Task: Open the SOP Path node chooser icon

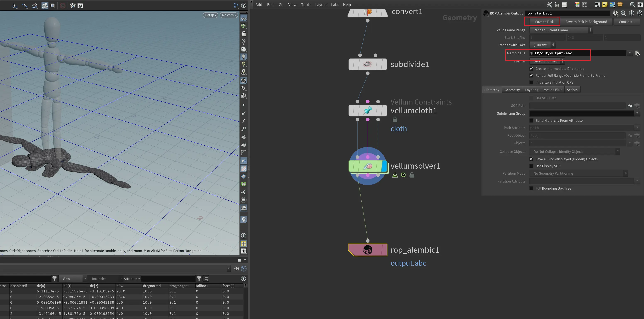Action: coord(637,106)
